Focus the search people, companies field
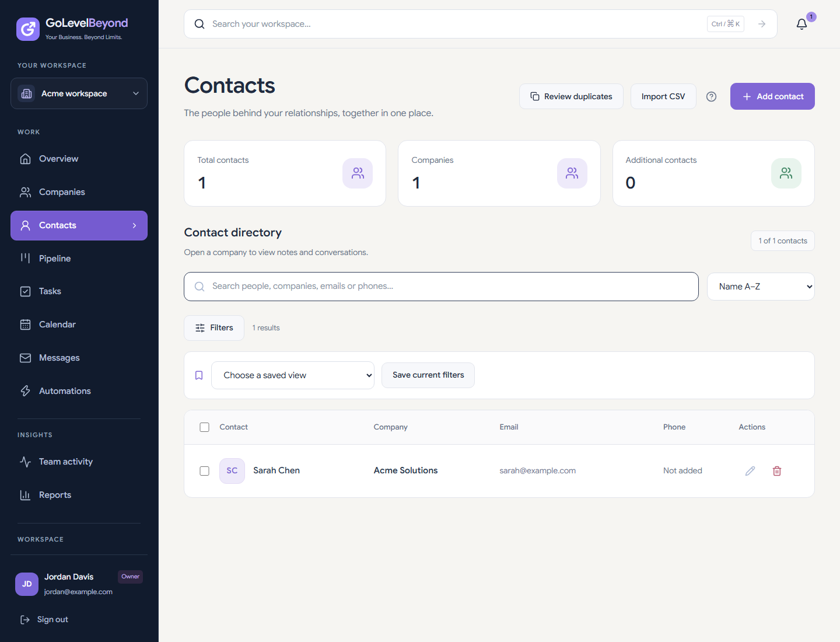The height and width of the screenshot is (642, 840). tap(441, 287)
